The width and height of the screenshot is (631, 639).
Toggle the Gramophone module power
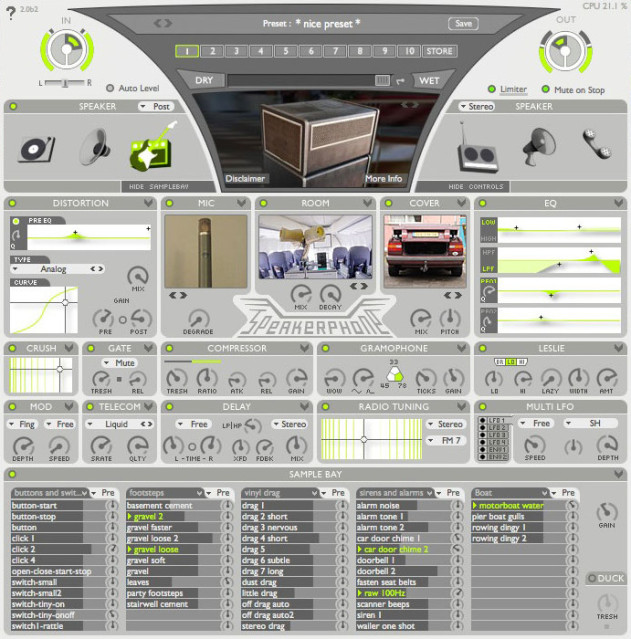point(326,348)
